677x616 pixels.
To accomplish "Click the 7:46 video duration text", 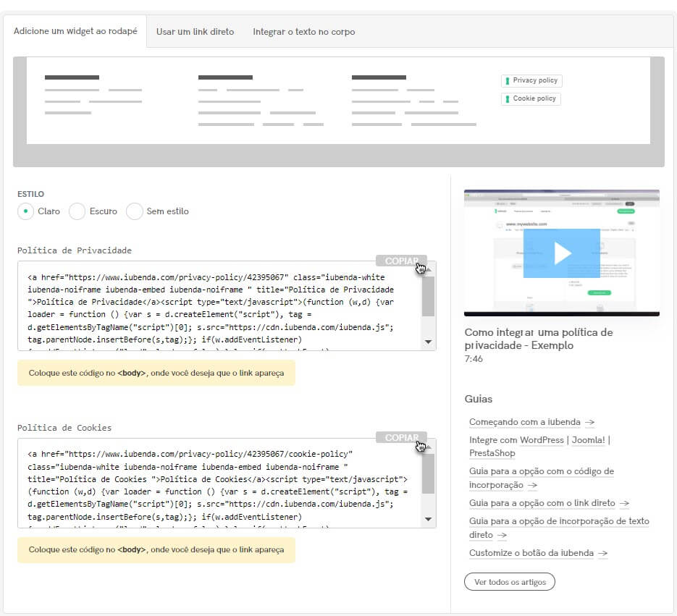I will click(474, 359).
